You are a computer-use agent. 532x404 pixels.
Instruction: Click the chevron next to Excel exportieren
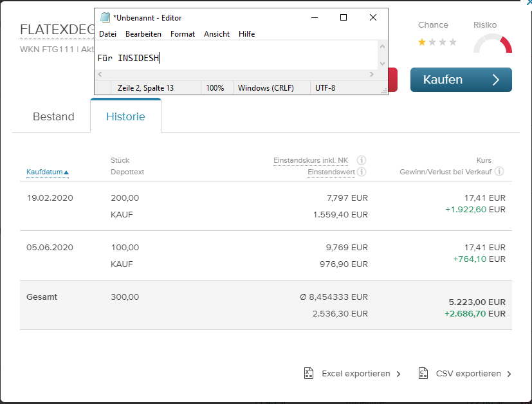pos(398,373)
